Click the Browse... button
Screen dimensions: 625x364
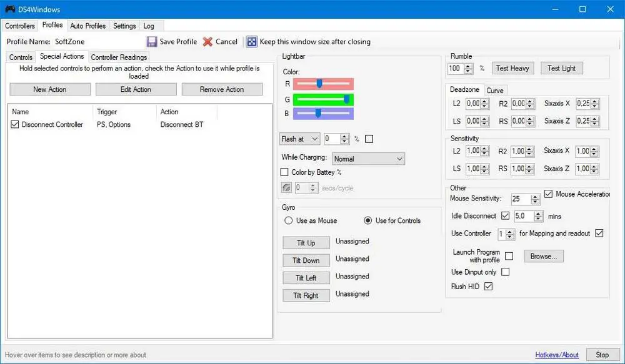click(544, 256)
